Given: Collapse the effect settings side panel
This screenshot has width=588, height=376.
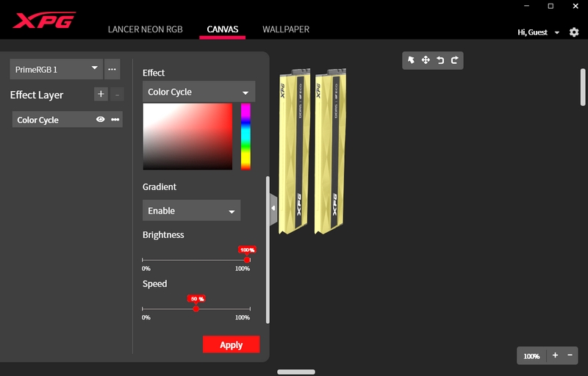Looking at the screenshot, I should [x=273, y=208].
